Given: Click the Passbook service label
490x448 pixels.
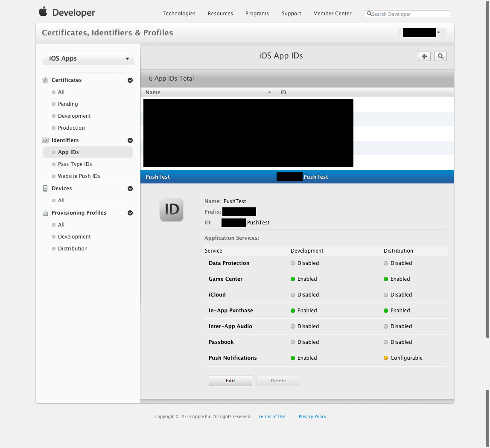Looking at the screenshot, I should point(221,342).
